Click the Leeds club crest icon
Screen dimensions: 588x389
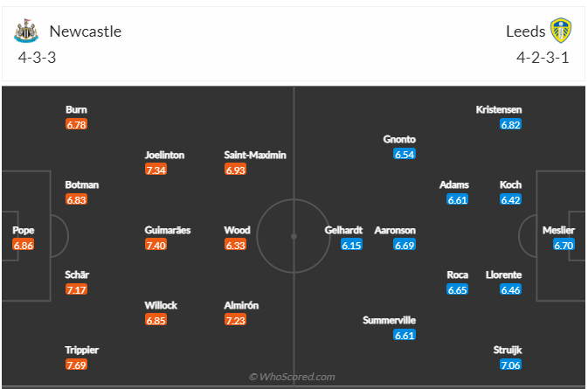(x=560, y=31)
